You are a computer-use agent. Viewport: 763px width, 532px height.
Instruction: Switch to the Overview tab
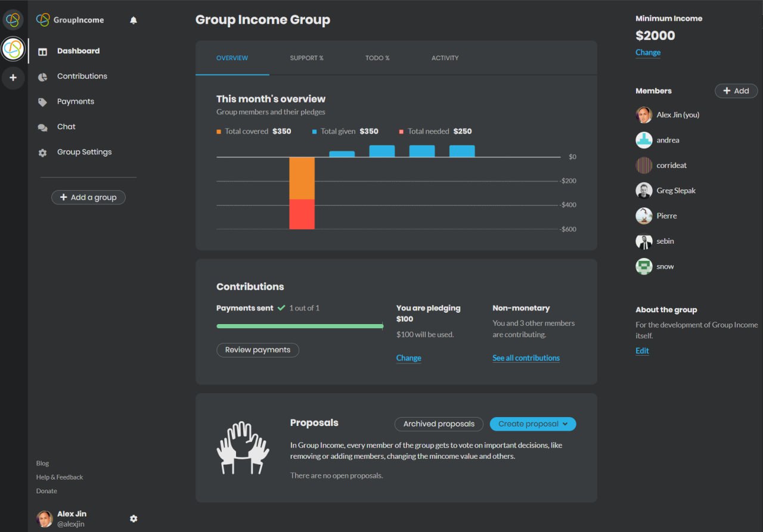coord(232,58)
